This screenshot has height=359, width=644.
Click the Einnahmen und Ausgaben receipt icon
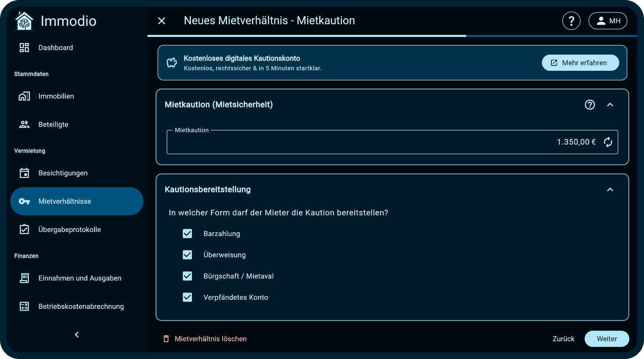pyautogui.click(x=24, y=278)
